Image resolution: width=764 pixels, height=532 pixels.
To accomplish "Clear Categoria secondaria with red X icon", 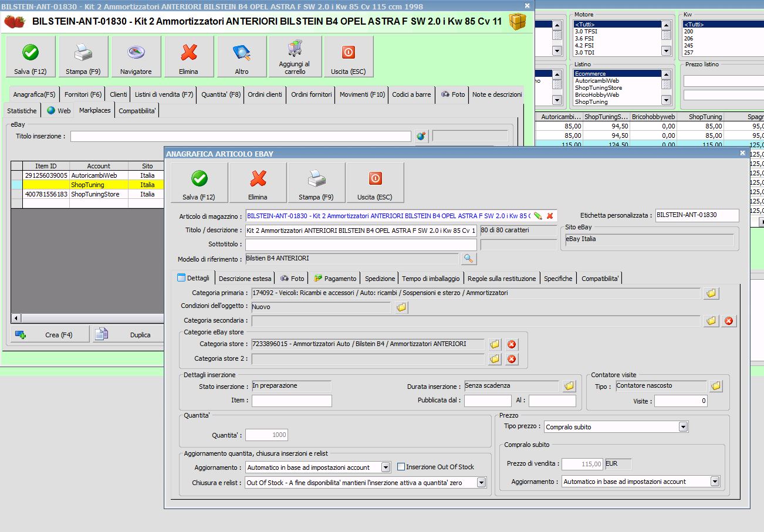I will tap(729, 321).
